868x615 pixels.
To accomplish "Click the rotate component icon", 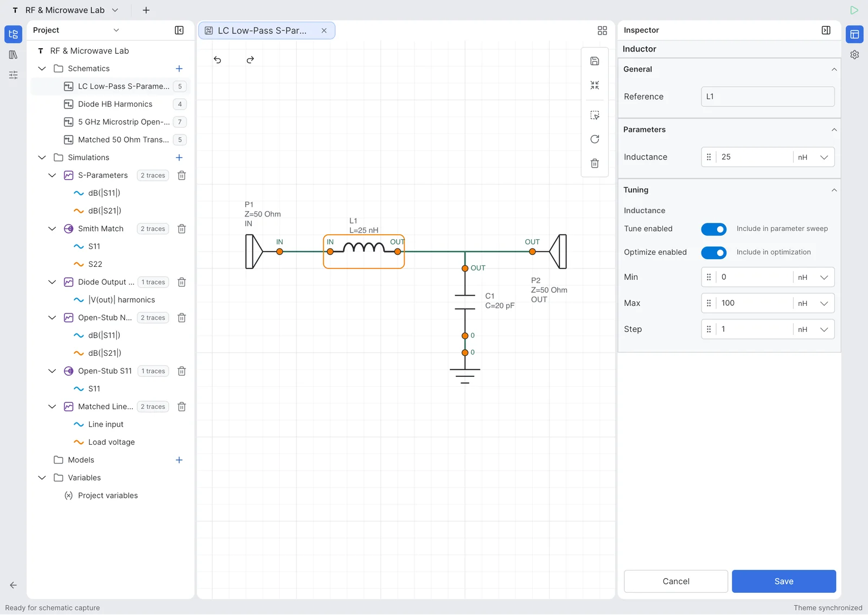I will tap(595, 139).
